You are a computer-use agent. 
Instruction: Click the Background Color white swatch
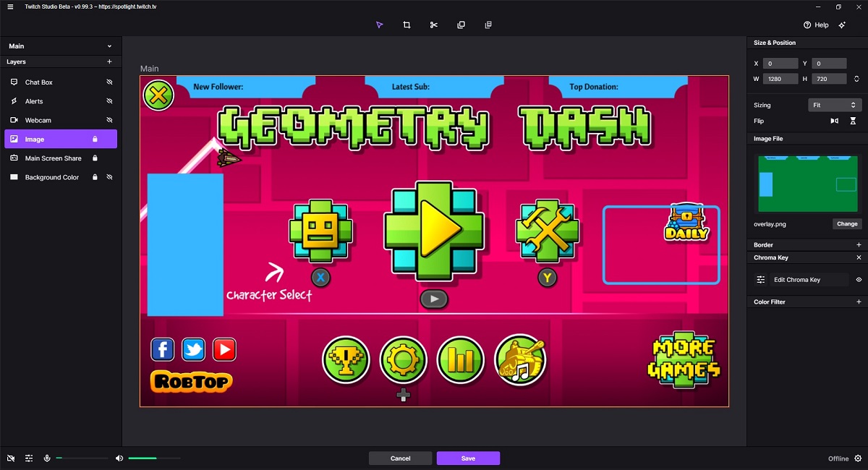click(14, 177)
